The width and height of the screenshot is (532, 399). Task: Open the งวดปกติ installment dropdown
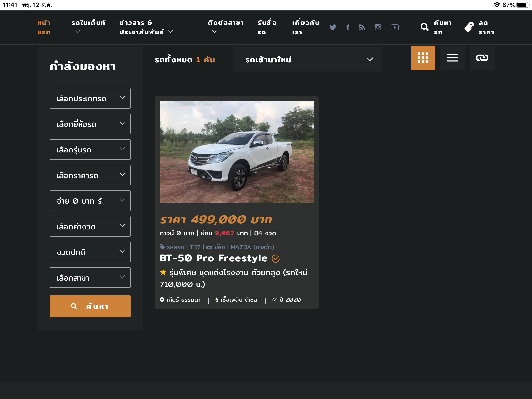(90, 252)
